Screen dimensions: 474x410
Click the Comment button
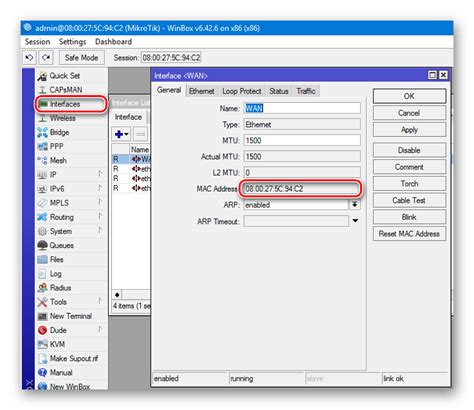click(x=409, y=167)
